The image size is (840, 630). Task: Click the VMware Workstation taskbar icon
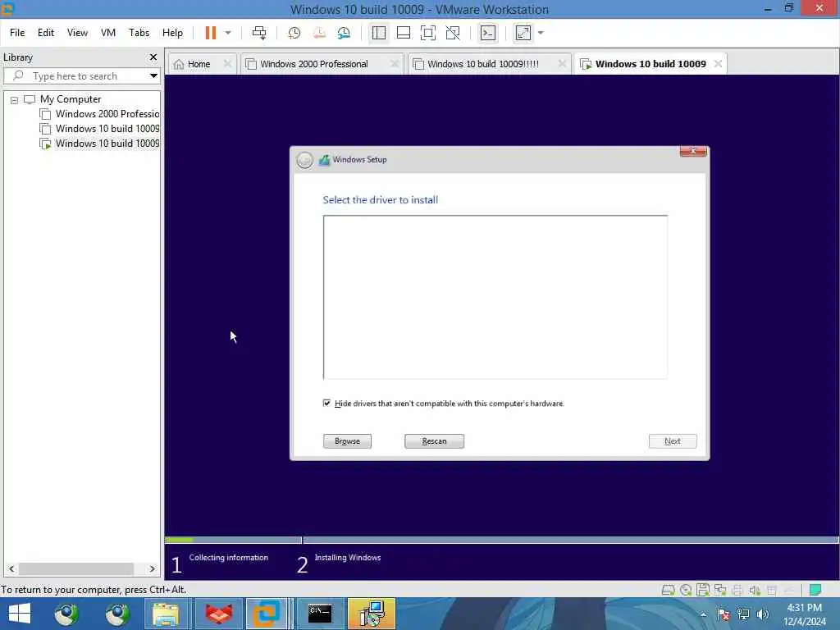267,614
